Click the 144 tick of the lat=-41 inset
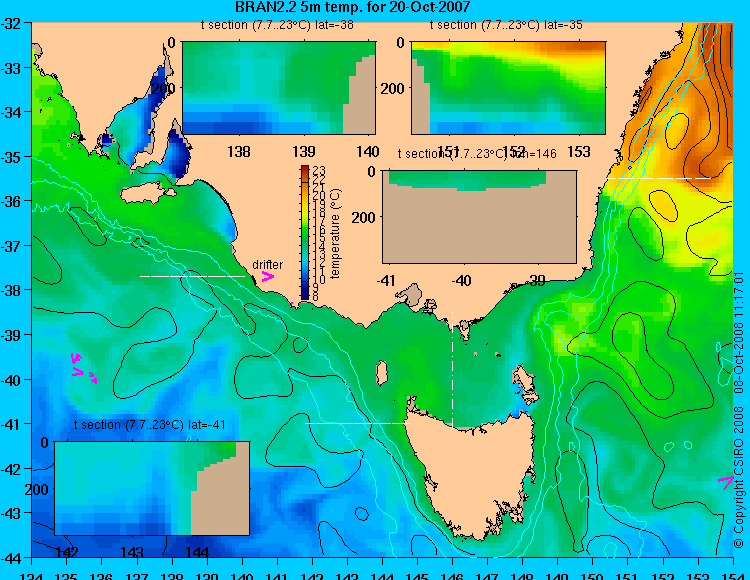750x580 pixels. [197, 552]
